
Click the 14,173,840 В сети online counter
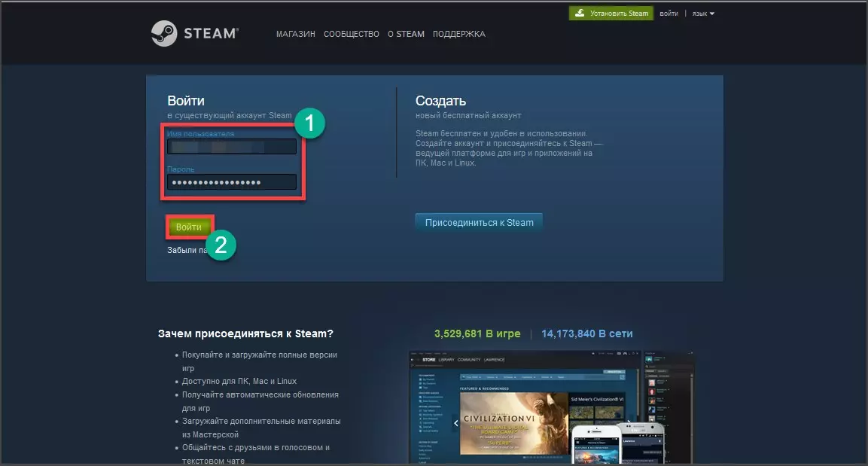click(586, 334)
